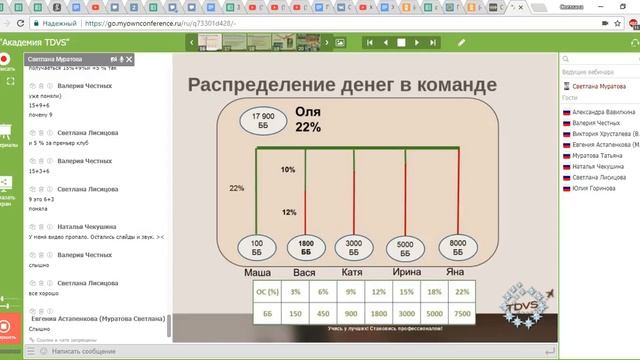Image resolution: width=640 pixels, height=360 pixels.
Task: Toggle camera icon in Светлана Муратова video header
Action: [114, 59]
